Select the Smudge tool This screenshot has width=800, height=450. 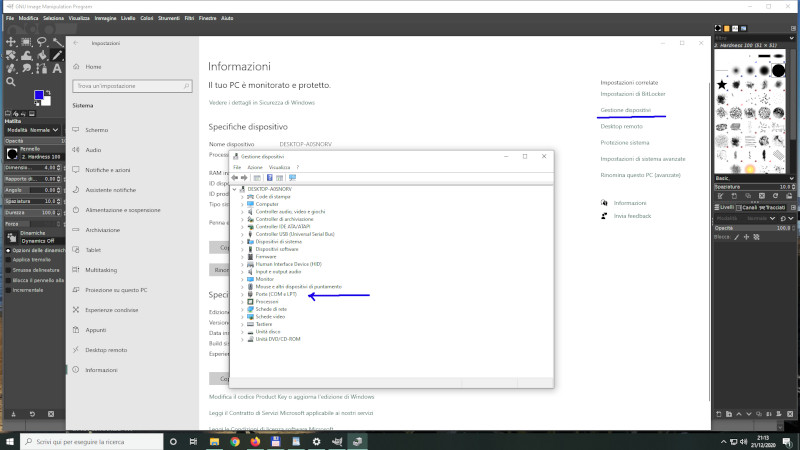27,68
